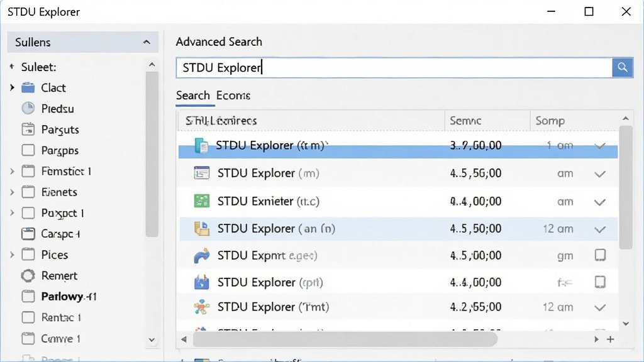
Task: Click the Carspc window icon
Action: 28,234
